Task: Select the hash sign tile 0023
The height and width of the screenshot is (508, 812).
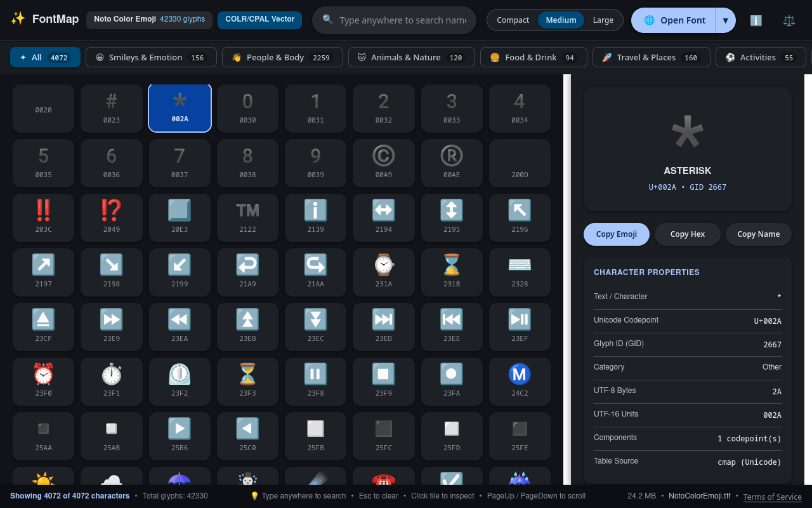Action: pos(112,109)
